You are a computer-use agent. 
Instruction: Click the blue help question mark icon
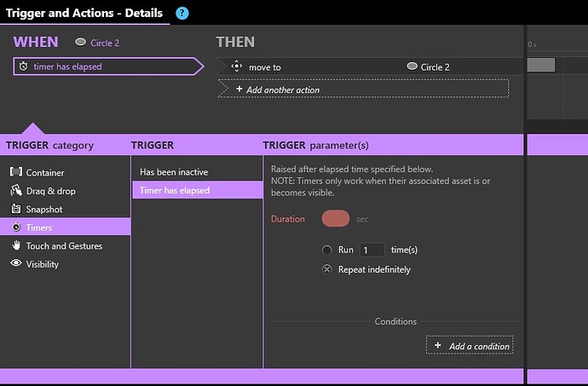[182, 13]
